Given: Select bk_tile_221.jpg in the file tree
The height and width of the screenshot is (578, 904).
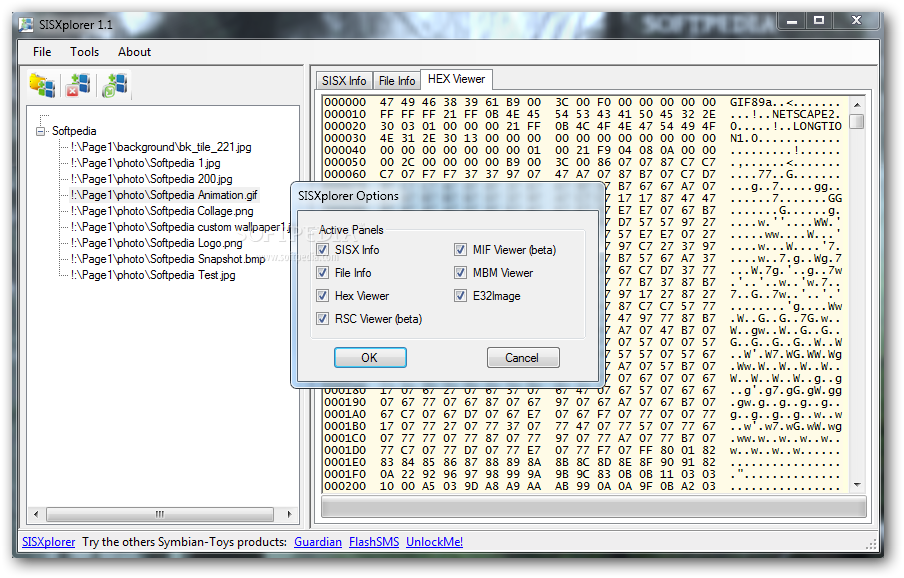Looking at the screenshot, I should [x=161, y=147].
